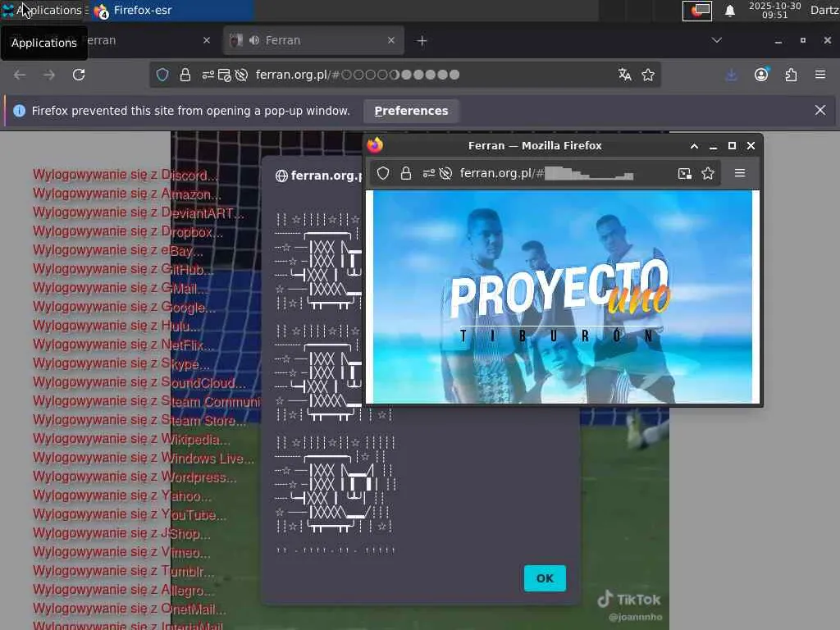The height and width of the screenshot is (630, 840).
Task: Click text 'Wylogowywanie się z GitHub...'
Action: tap(123, 269)
